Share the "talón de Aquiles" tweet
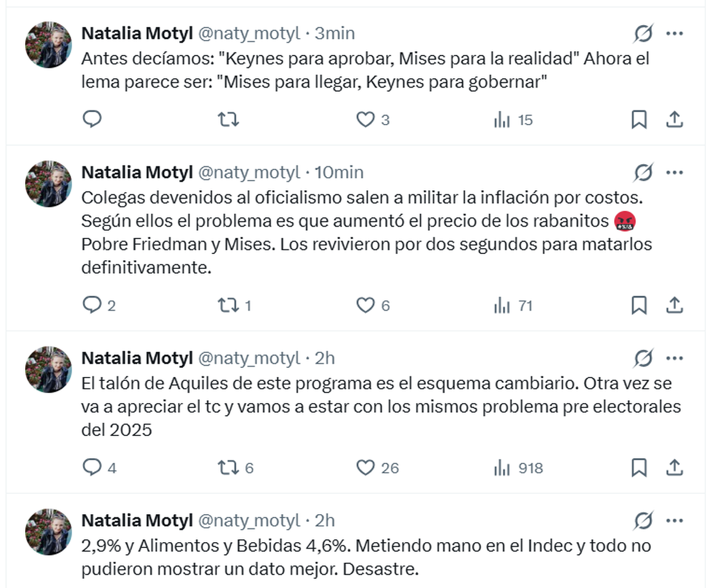Image resolution: width=716 pixels, height=588 pixels. pos(674,468)
